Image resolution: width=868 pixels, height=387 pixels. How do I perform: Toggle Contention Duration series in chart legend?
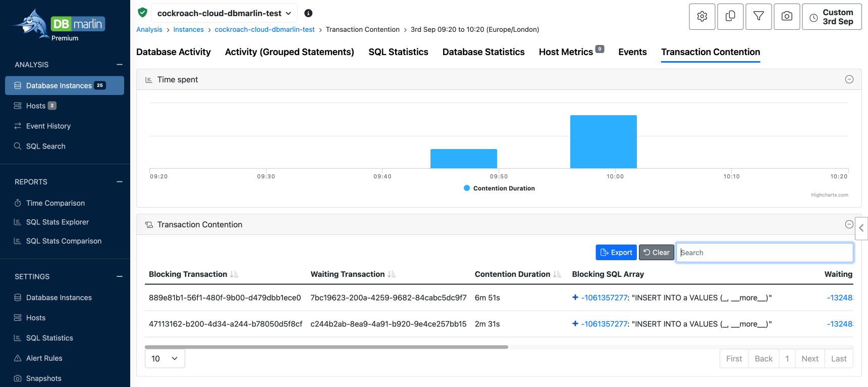(499, 188)
